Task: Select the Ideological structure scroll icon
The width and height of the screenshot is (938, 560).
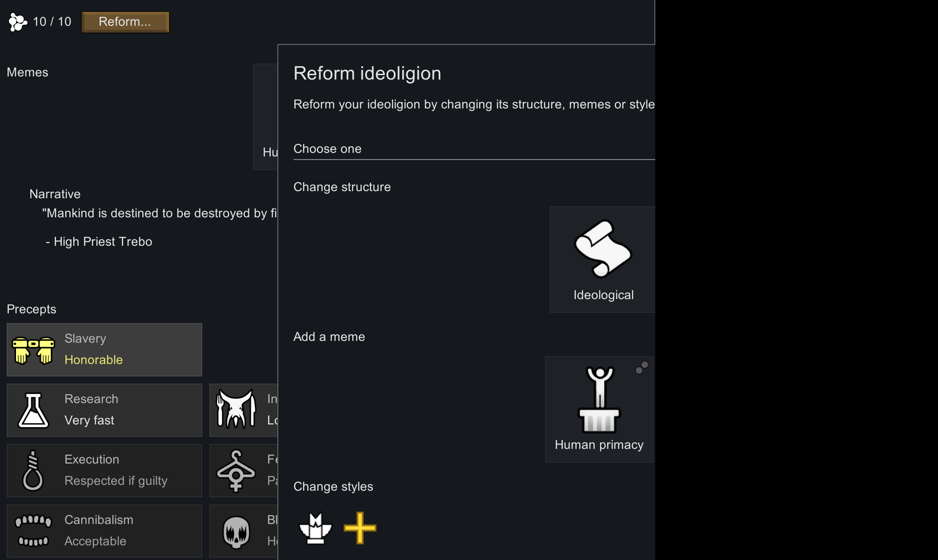Action: pos(603,249)
